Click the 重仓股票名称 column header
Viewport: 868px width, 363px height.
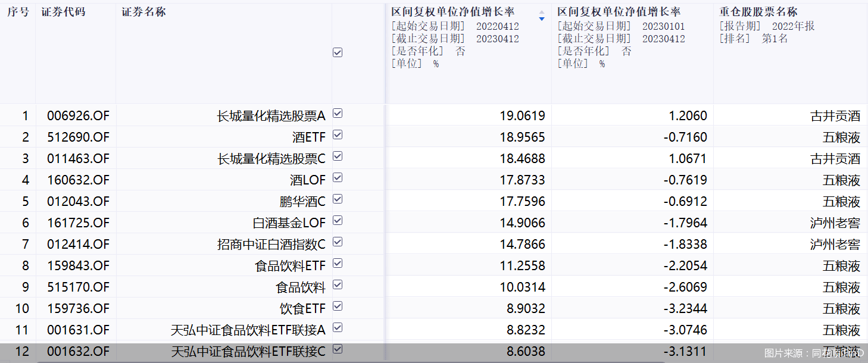coord(758,12)
